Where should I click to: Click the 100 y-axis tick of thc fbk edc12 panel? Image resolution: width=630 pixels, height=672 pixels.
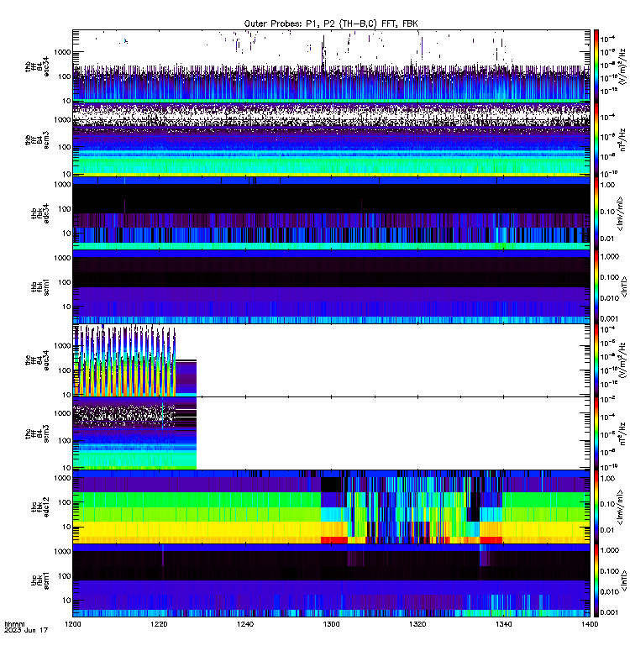click(x=66, y=502)
